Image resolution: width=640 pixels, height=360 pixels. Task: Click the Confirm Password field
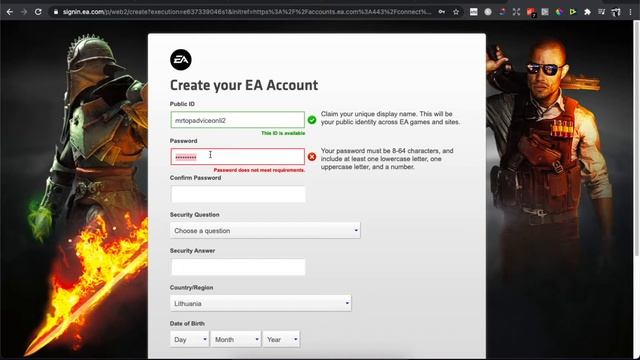(238, 194)
